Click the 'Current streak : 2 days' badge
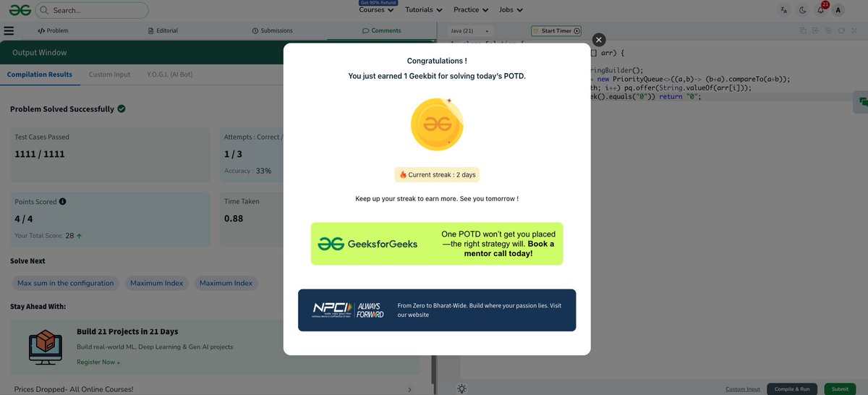 [x=437, y=174]
